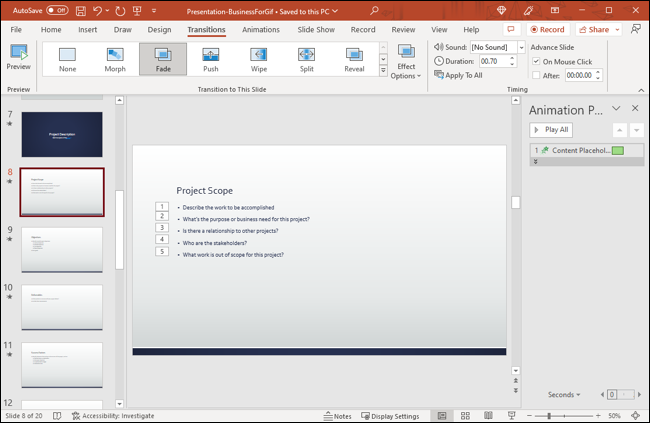Click zoom in plus button
This screenshot has height=423, width=650.
(598, 416)
